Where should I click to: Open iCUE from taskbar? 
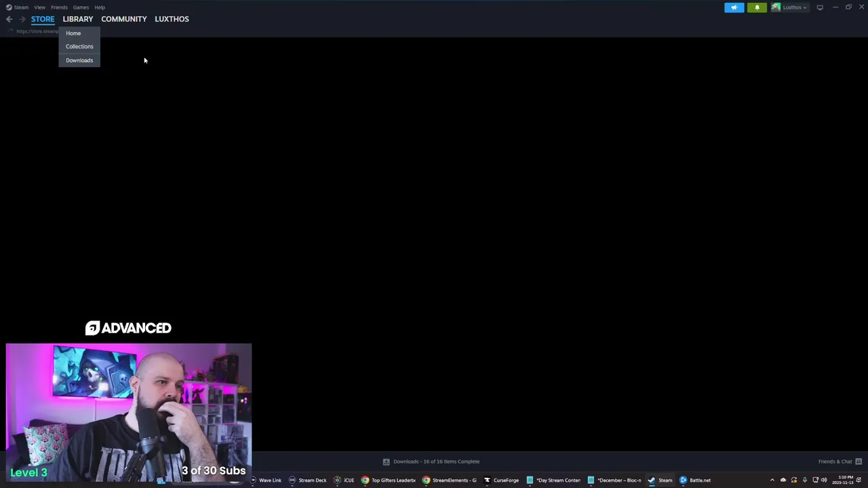[344, 481]
